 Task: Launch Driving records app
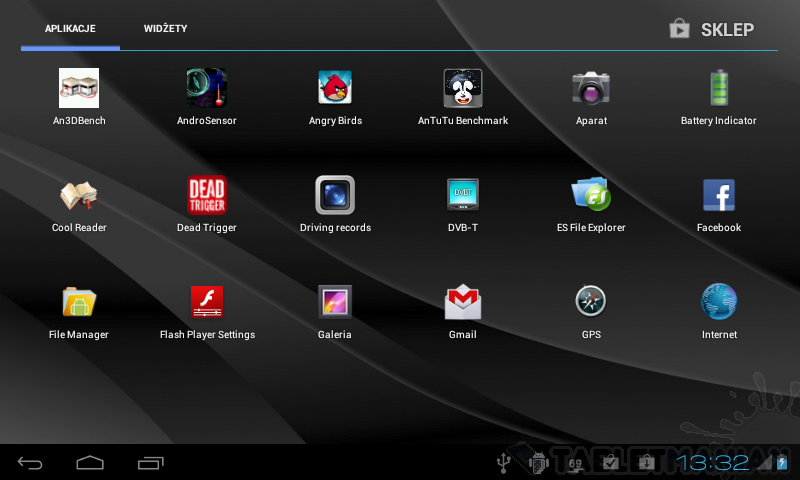click(x=335, y=195)
